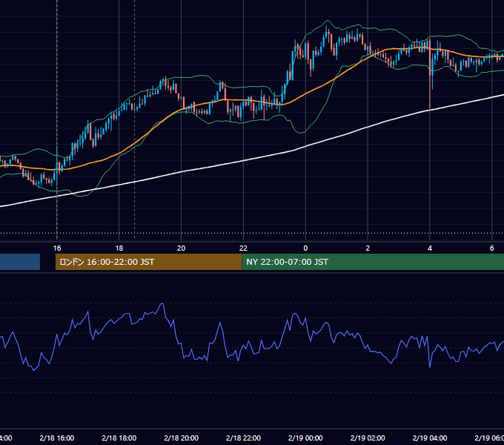
Task: Click the 2/18 18:00 label on the lower axis
Action: pyautogui.click(x=119, y=438)
